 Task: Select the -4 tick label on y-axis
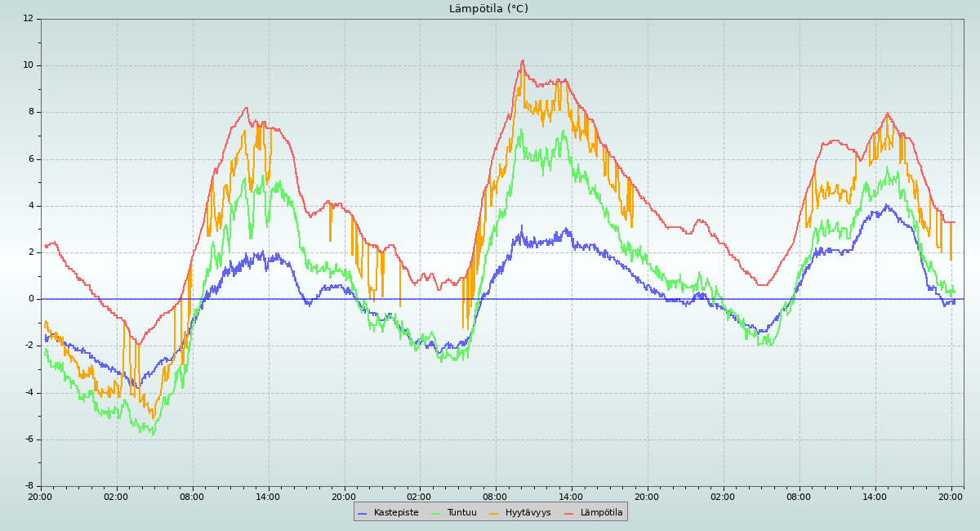[29, 393]
